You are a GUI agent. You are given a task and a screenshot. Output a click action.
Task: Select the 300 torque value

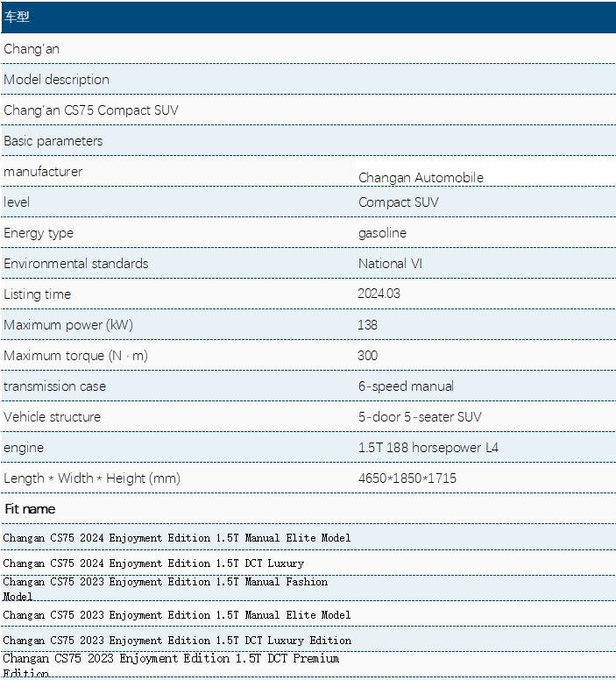pos(367,356)
